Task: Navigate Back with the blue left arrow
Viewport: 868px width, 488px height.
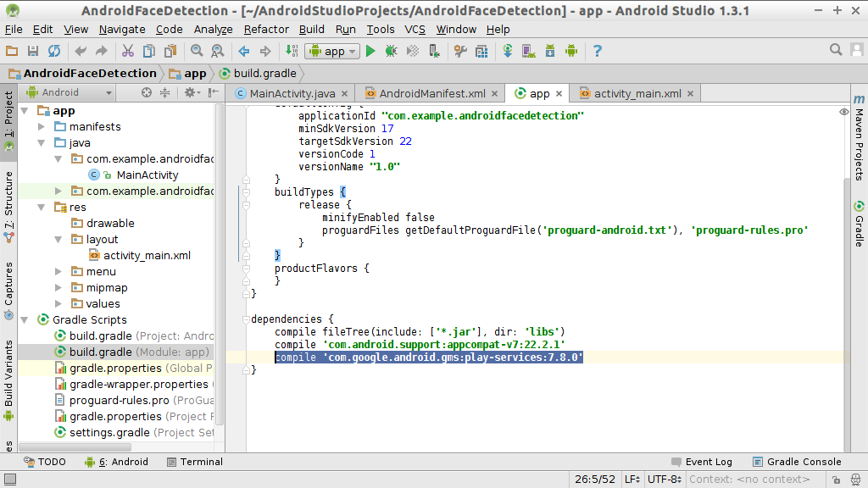Action: coord(244,52)
